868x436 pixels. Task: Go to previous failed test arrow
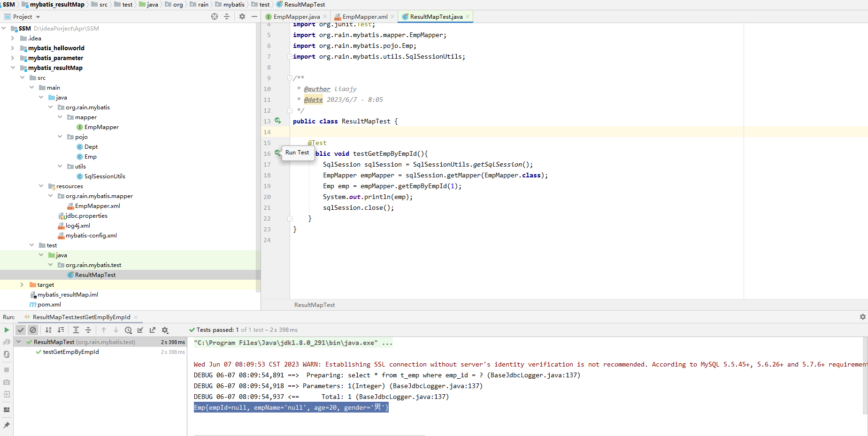(x=104, y=330)
